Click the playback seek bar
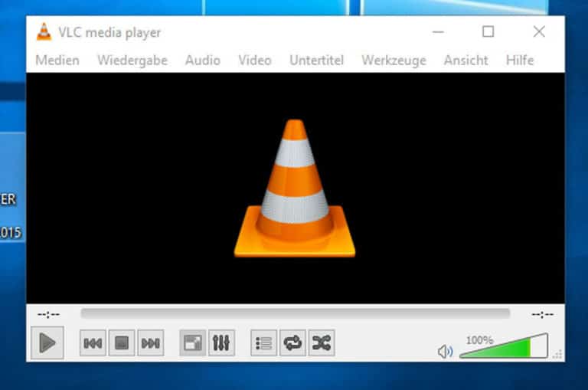 click(x=296, y=313)
